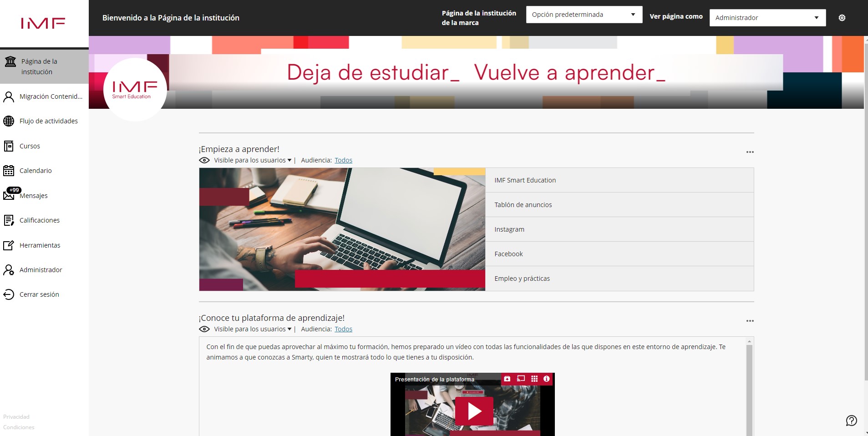Open the Ver página como Administrador dropdown

(x=767, y=18)
